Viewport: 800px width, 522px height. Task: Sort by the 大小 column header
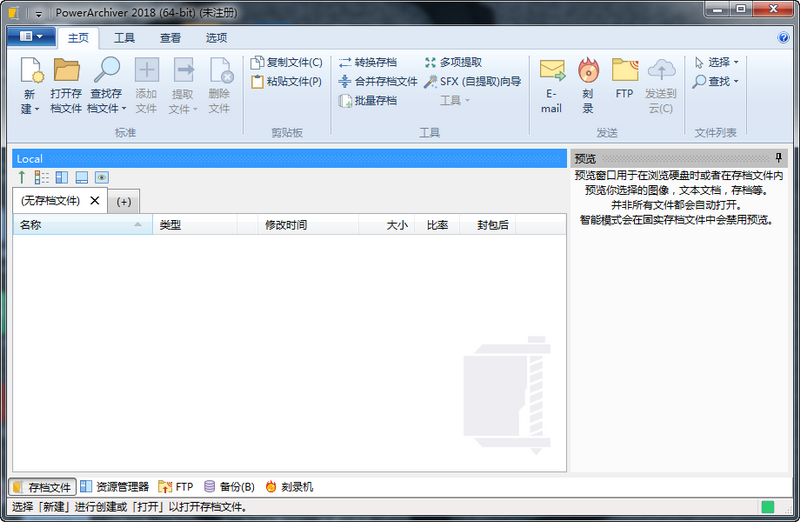pos(387,225)
